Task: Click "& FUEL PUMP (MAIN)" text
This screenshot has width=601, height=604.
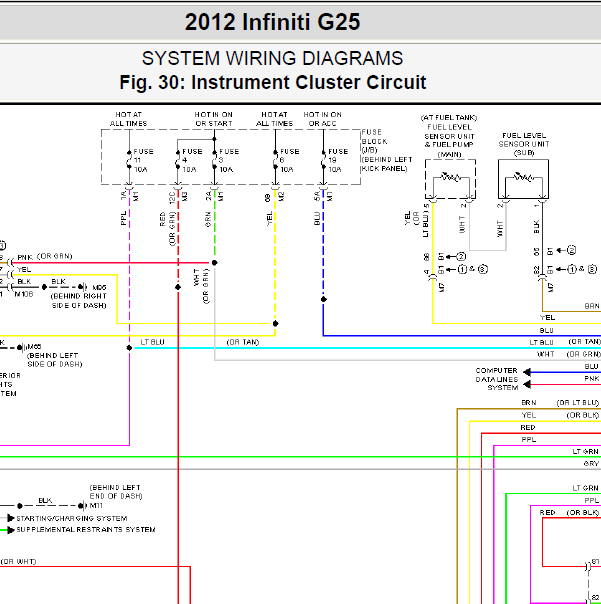Action: 449,149
